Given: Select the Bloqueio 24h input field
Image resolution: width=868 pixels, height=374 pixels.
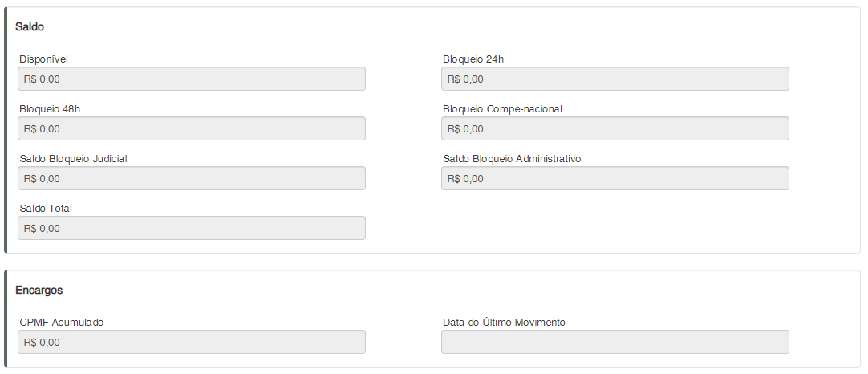Looking at the screenshot, I should (x=614, y=79).
